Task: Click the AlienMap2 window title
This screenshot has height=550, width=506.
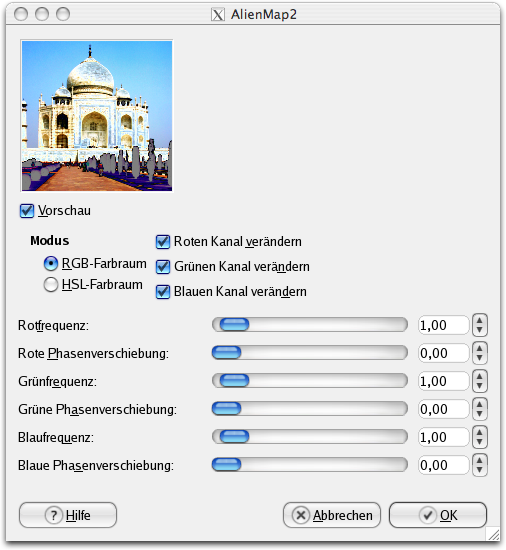Action: (x=264, y=15)
